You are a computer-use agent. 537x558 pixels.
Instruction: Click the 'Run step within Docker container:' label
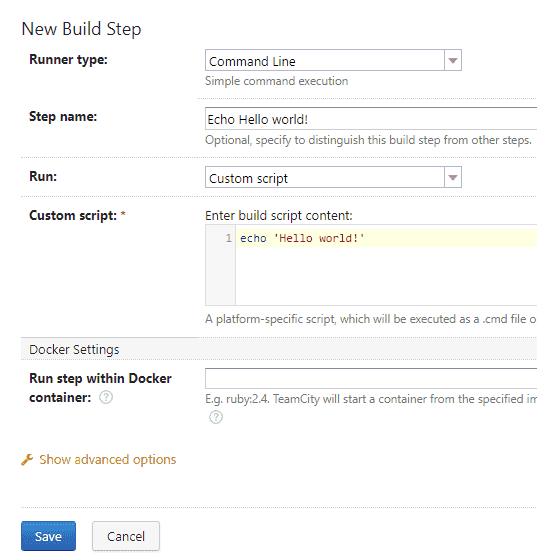(x=100, y=388)
